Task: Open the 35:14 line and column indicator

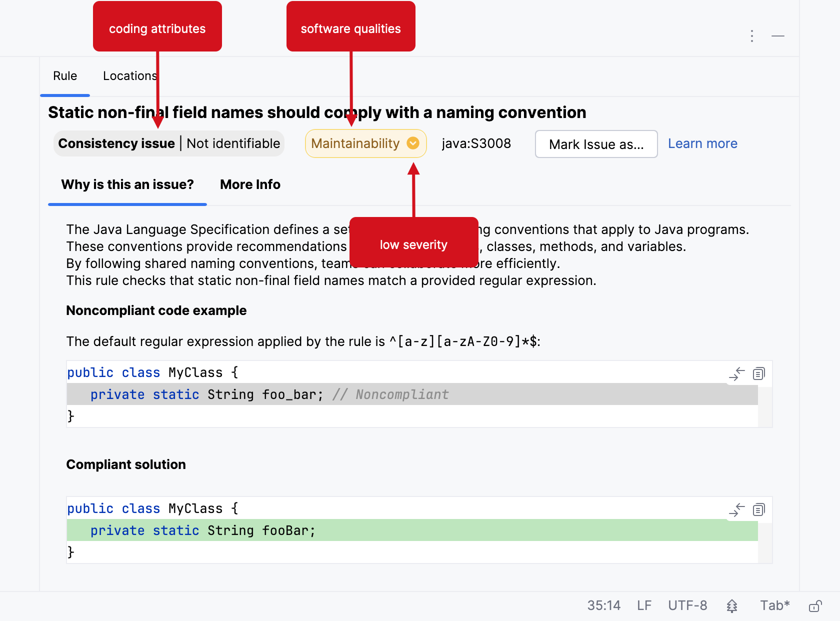Action: coord(603,606)
